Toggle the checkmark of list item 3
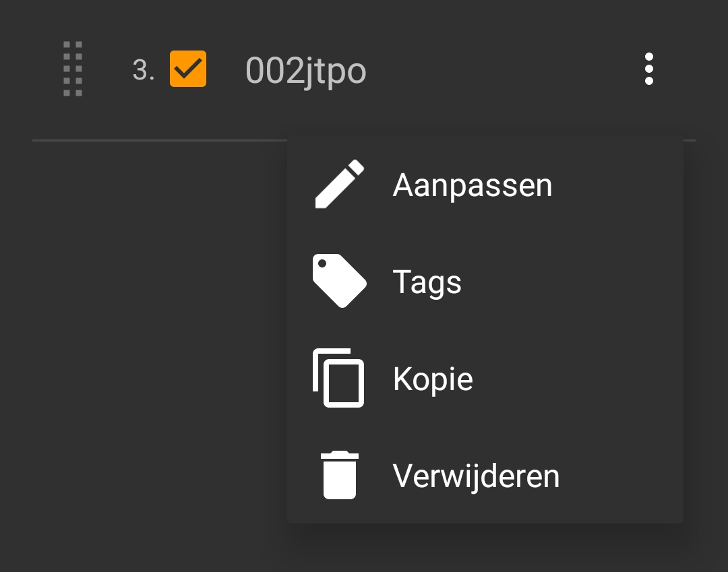The image size is (728, 572). (188, 69)
